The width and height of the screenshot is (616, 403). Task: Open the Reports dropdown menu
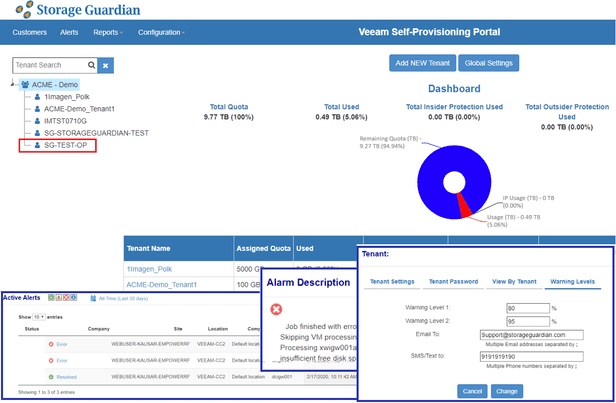[108, 32]
